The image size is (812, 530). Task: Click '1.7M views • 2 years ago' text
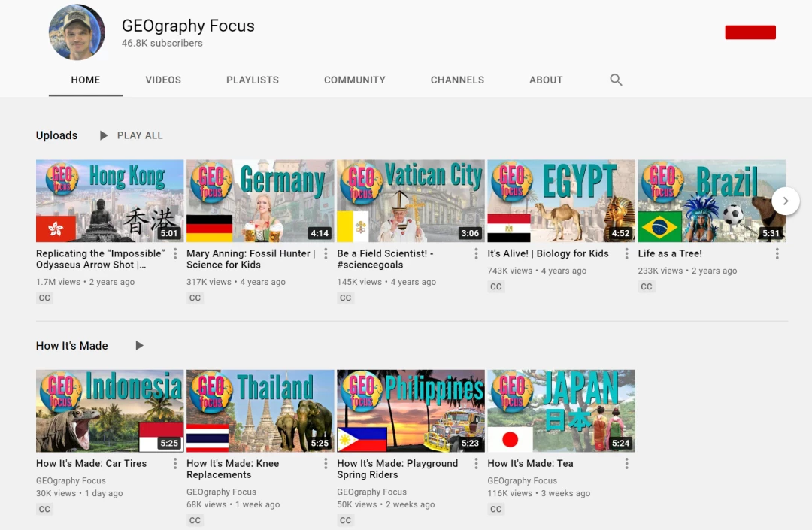point(86,282)
